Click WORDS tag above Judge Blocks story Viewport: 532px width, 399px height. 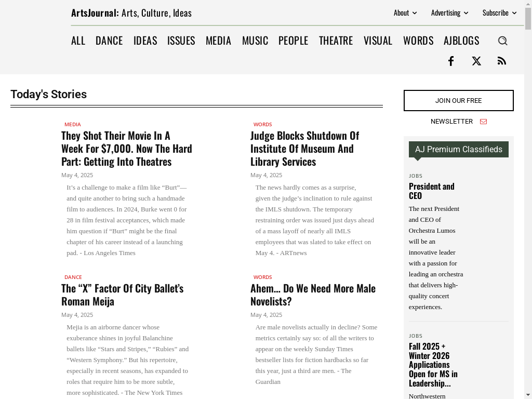(x=262, y=125)
